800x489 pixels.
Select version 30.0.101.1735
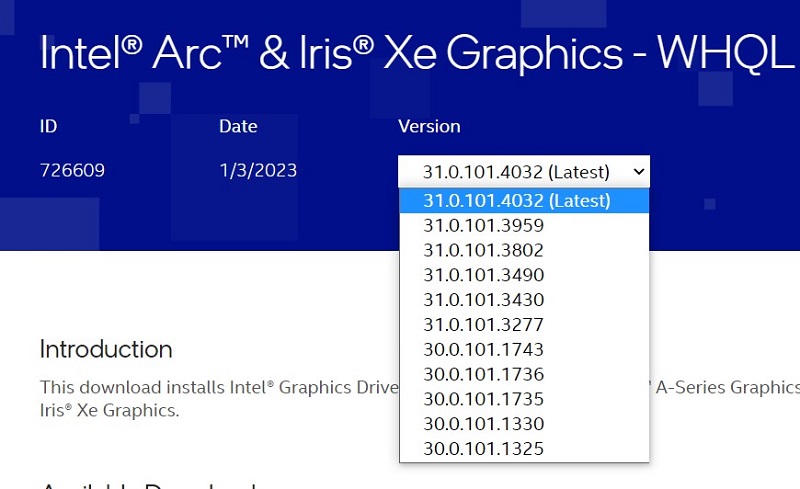click(483, 399)
